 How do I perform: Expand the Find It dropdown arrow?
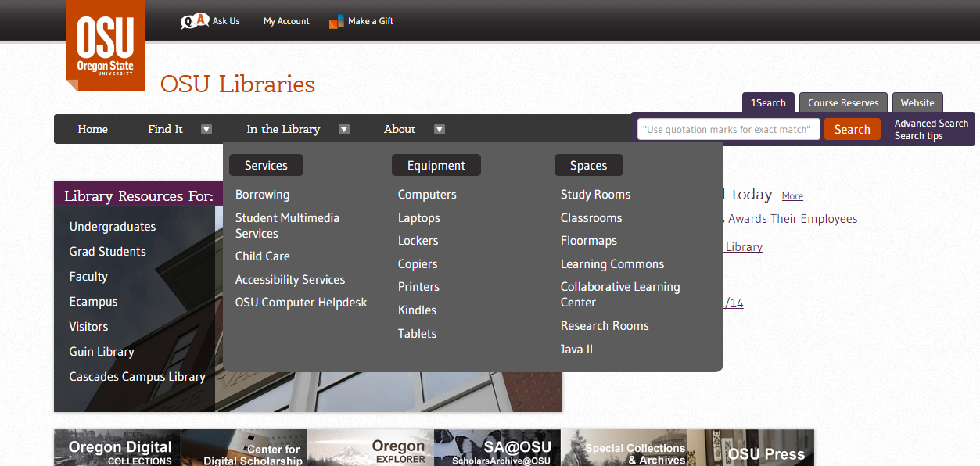206,129
